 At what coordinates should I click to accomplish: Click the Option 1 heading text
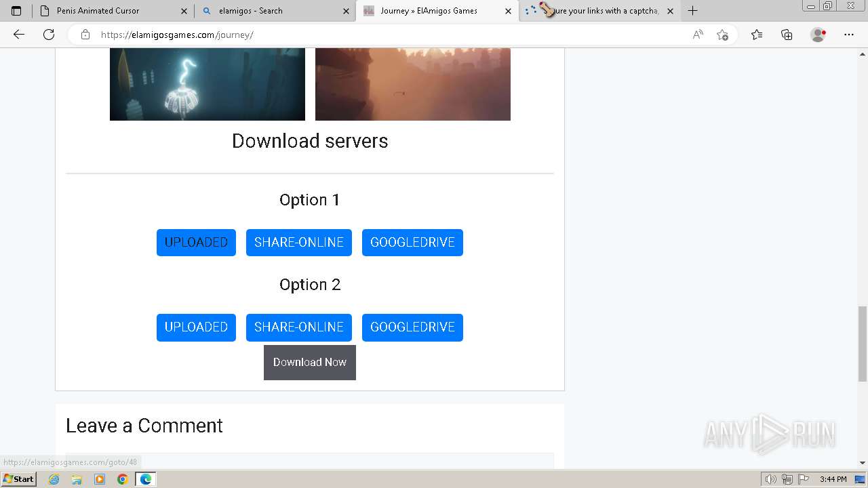310,200
